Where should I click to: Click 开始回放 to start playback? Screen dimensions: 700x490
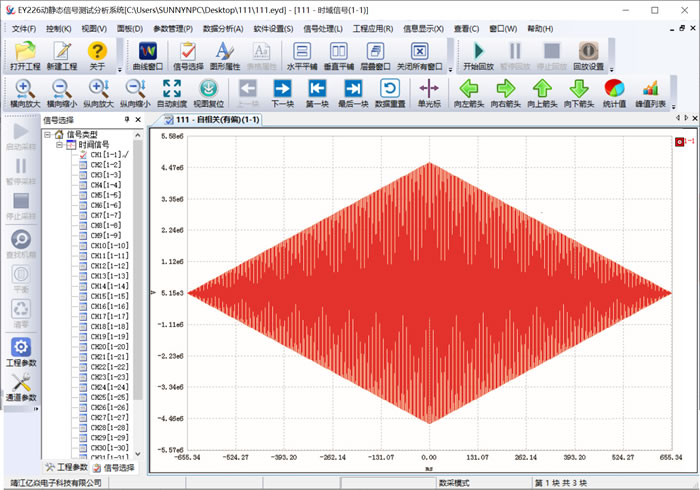point(478,54)
